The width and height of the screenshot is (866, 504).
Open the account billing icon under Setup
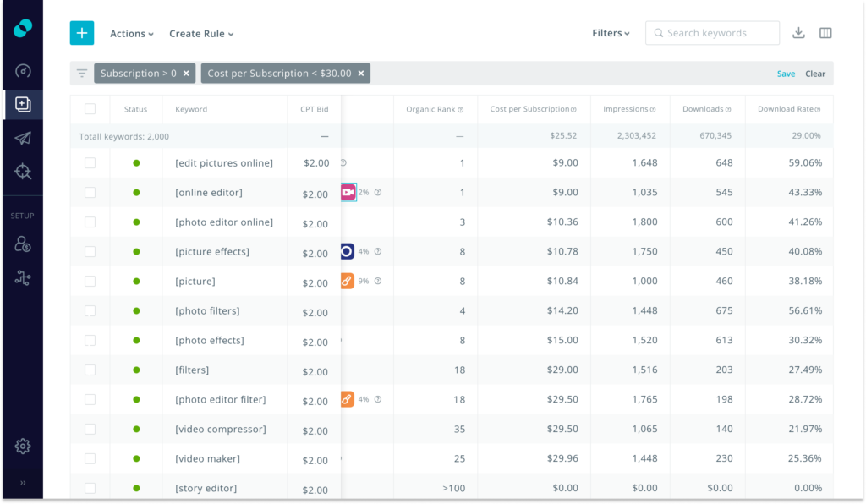click(22, 244)
